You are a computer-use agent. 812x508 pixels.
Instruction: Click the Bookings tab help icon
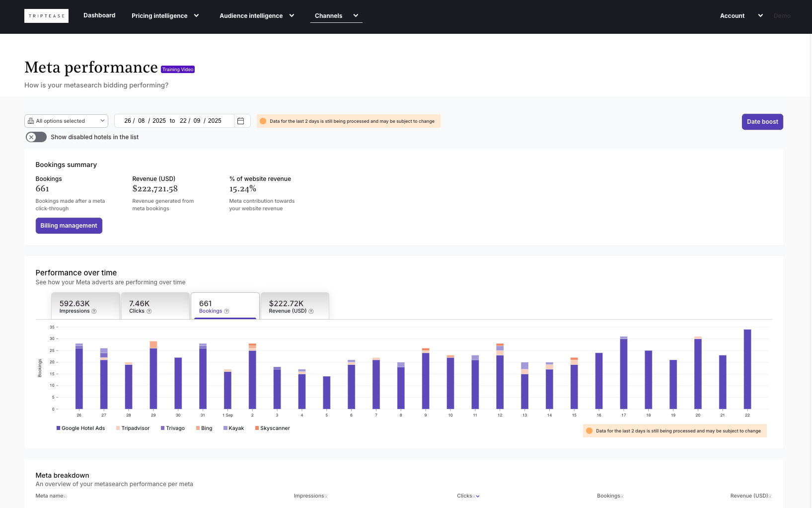226,311
